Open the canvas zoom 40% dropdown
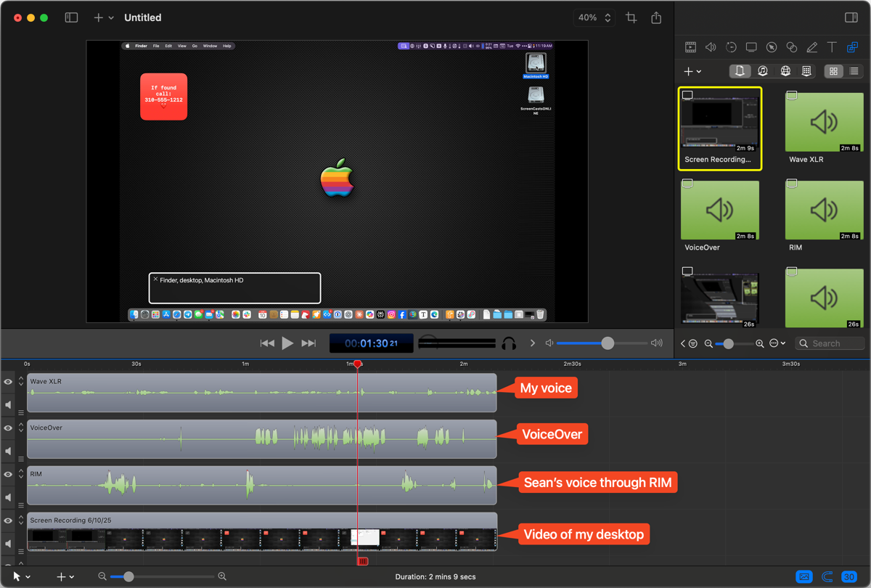The height and width of the screenshot is (588, 871). point(594,18)
